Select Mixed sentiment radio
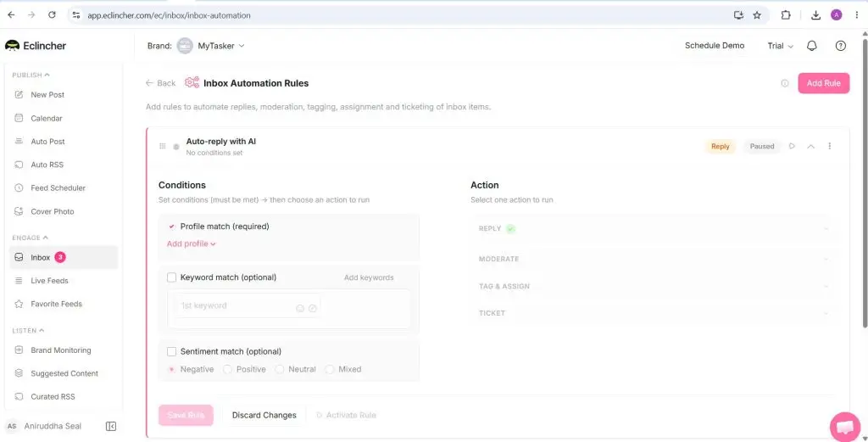The height and width of the screenshot is (442, 868). pos(330,369)
